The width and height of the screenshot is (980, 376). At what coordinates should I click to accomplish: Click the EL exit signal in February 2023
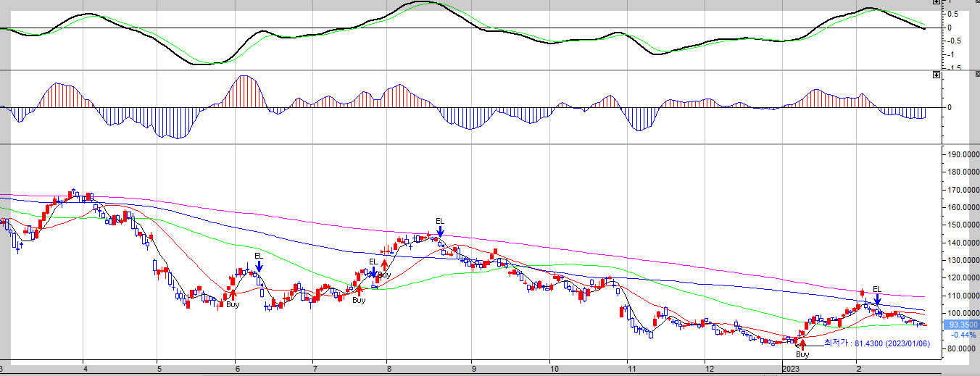877,289
